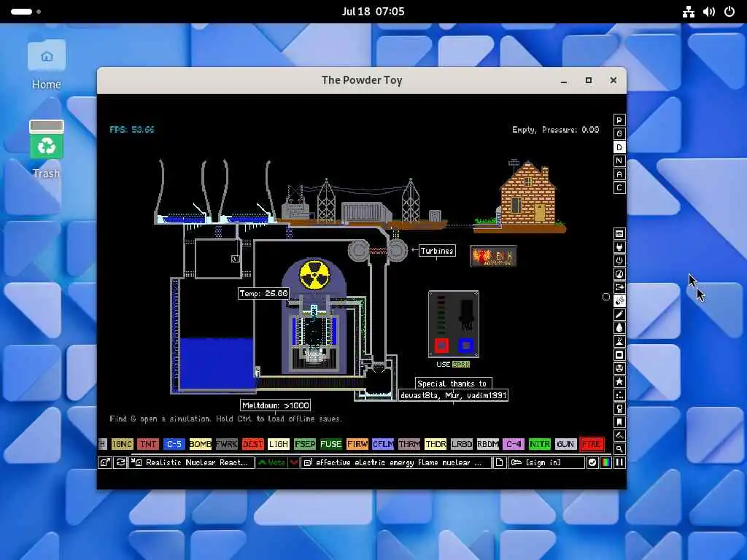
Task: Open the Tools category
Action: (x=619, y=408)
